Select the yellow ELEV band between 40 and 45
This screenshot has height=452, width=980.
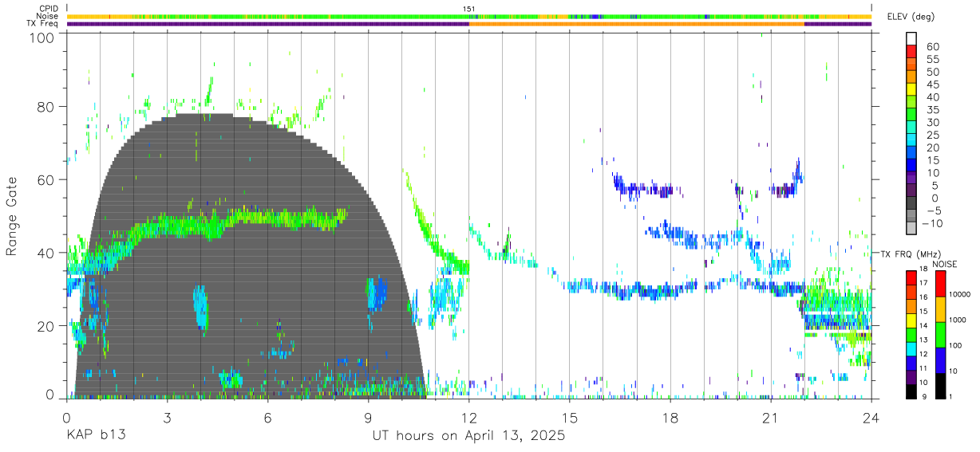pos(911,90)
